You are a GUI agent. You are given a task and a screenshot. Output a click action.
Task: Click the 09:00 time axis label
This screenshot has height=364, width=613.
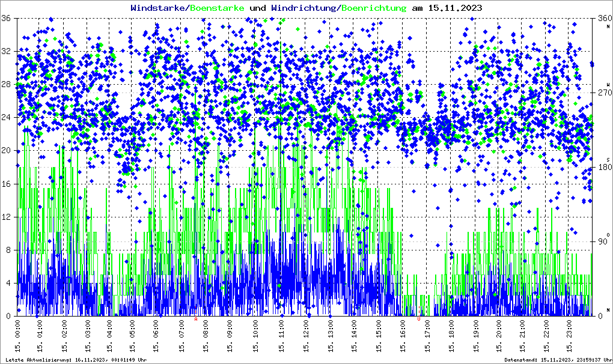click(x=230, y=336)
